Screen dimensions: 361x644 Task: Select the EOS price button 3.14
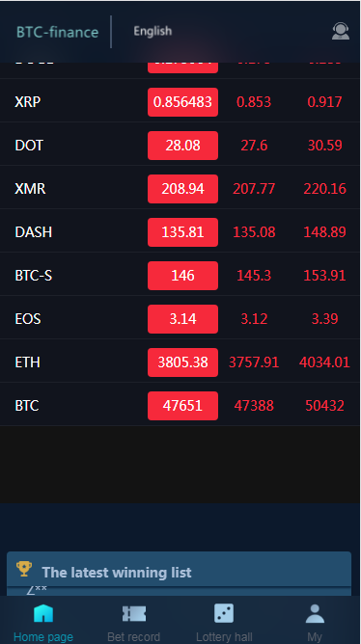pos(182,319)
